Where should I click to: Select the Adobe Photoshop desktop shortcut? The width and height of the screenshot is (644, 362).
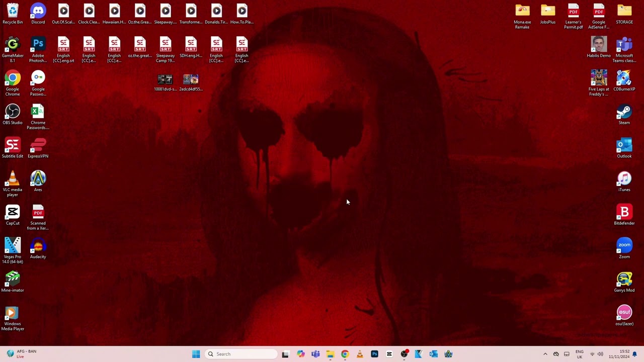tap(38, 50)
